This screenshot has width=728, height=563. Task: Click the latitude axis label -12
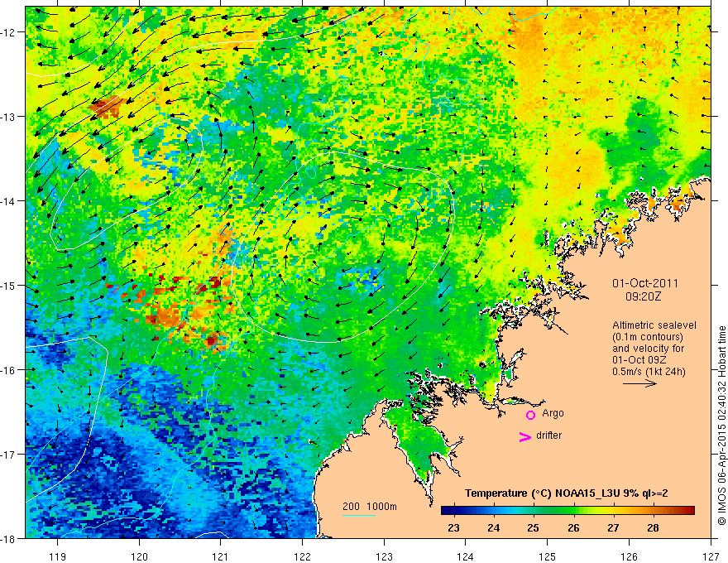point(9,32)
